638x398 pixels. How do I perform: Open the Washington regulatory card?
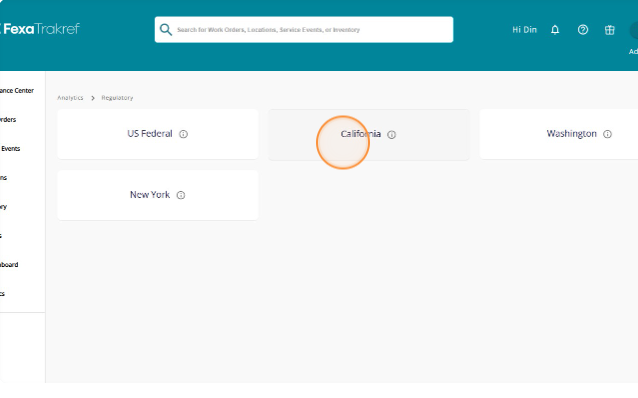(559, 134)
